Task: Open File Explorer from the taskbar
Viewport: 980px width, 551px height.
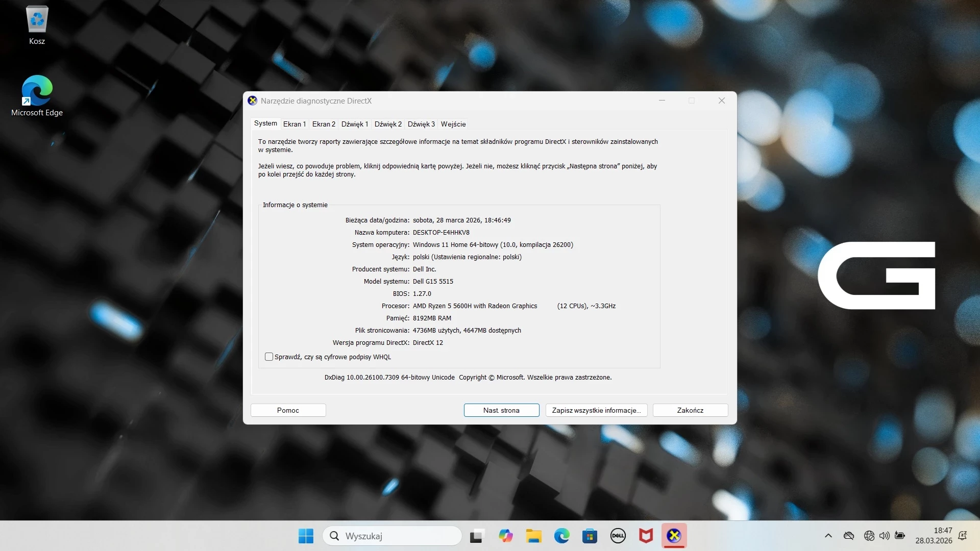Action: pyautogui.click(x=533, y=536)
